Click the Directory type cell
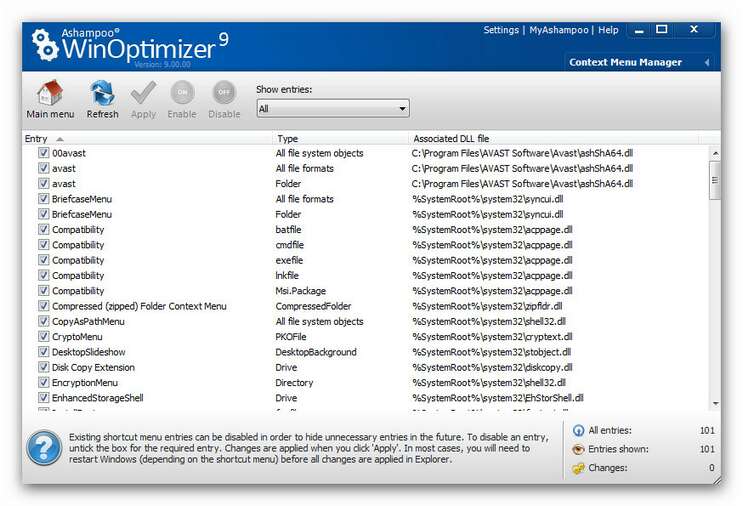This screenshot has height=506, width=743. 294,383
